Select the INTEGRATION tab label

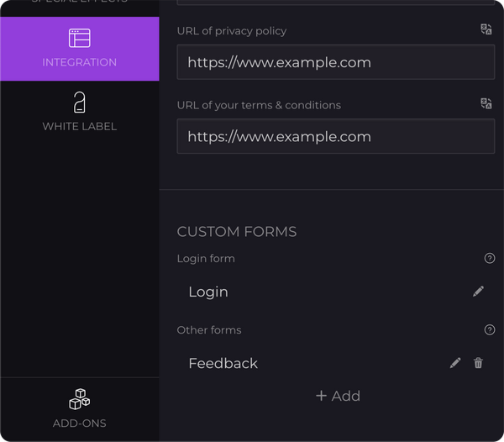(80, 62)
